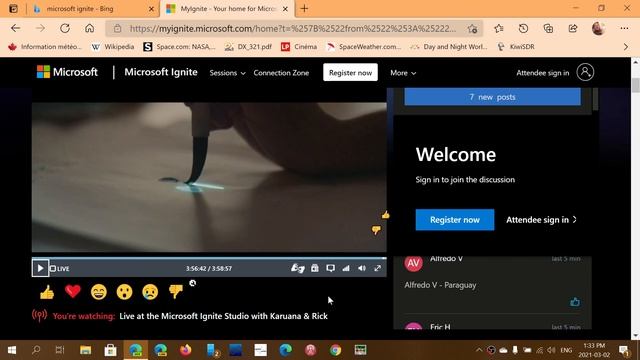Viewport: 640px width, 360px height.
Task: Click the video's floating thumbs up reaction
Action: click(x=385, y=215)
